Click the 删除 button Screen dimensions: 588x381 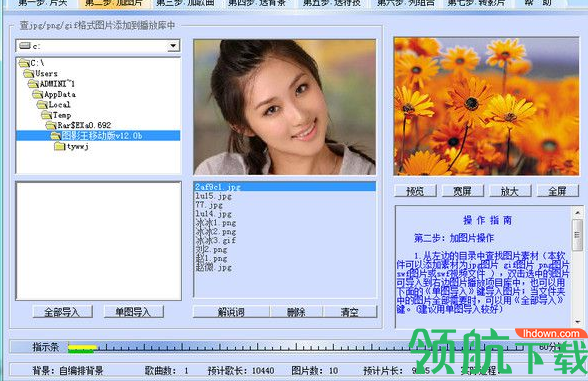[x=296, y=312]
